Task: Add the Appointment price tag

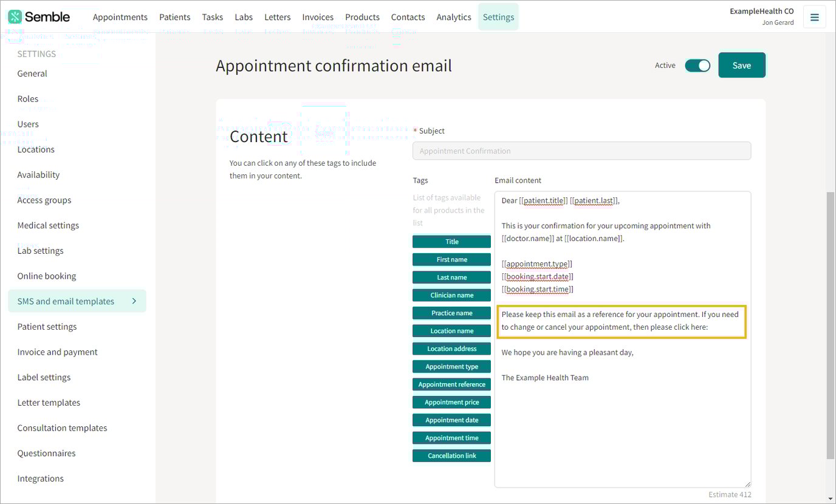Action: point(451,402)
